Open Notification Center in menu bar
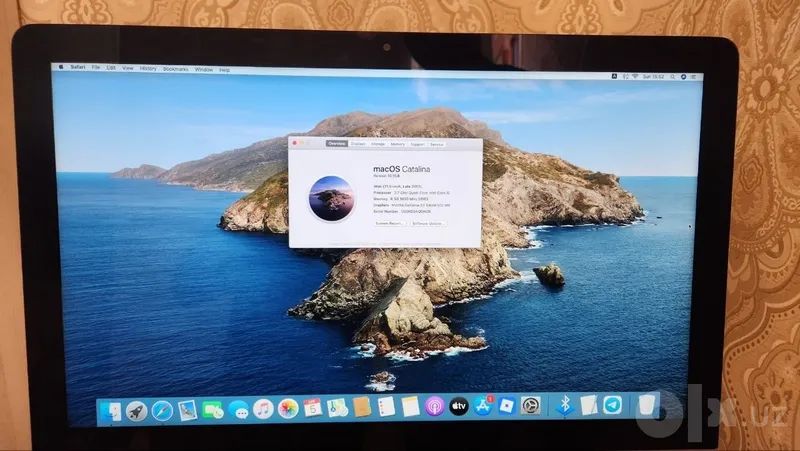Image resolution: width=800 pixels, height=451 pixels. (x=693, y=77)
